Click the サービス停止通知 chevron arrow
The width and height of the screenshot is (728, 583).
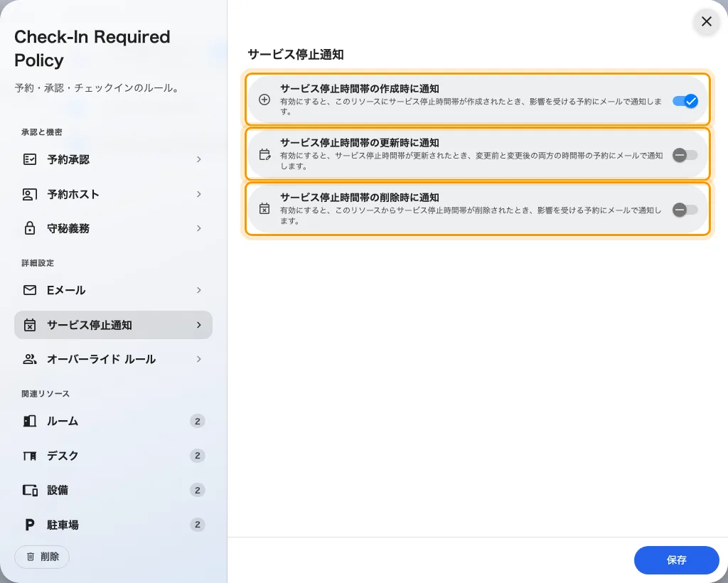(x=199, y=325)
